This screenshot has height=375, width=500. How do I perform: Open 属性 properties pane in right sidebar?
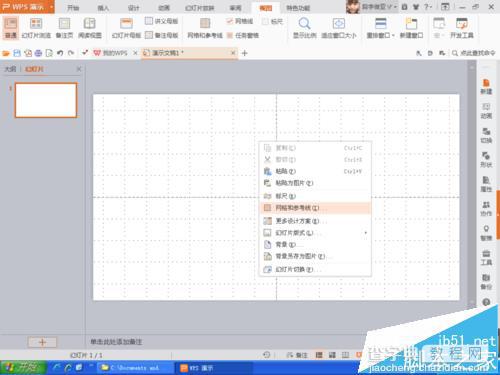(x=486, y=184)
